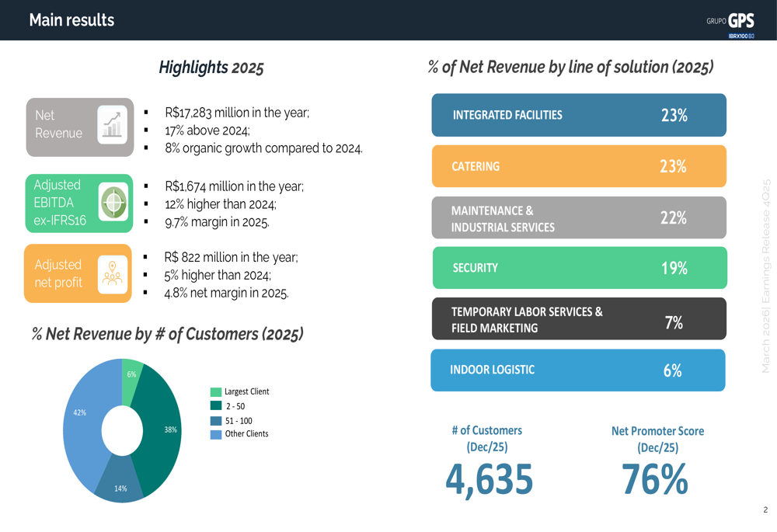Select the Integrated Facilities bar
This screenshot has width=777, height=532.
click(579, 115)
